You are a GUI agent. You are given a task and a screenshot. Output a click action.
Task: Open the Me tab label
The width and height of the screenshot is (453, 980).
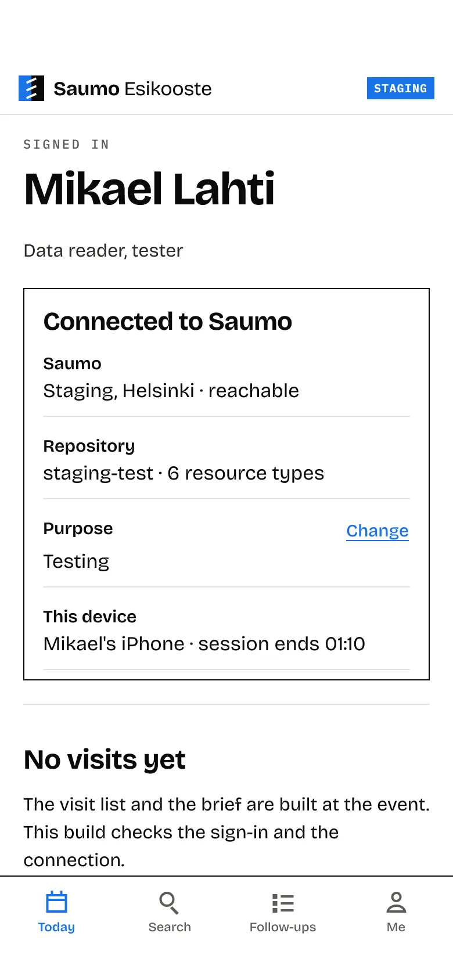[x=396, y=927]
